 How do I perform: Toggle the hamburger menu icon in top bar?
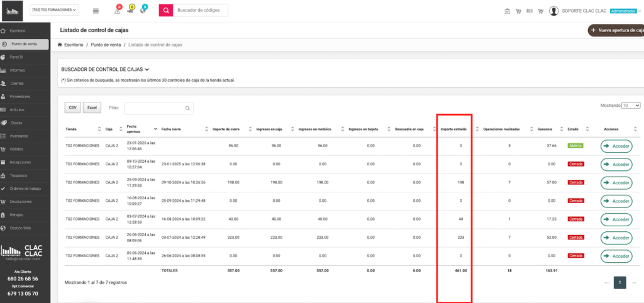coord(96,11)
